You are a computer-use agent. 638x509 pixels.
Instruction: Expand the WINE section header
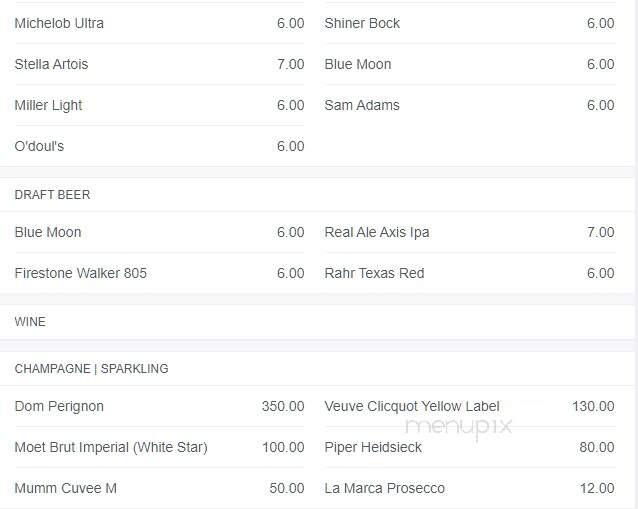pos(30,322)
